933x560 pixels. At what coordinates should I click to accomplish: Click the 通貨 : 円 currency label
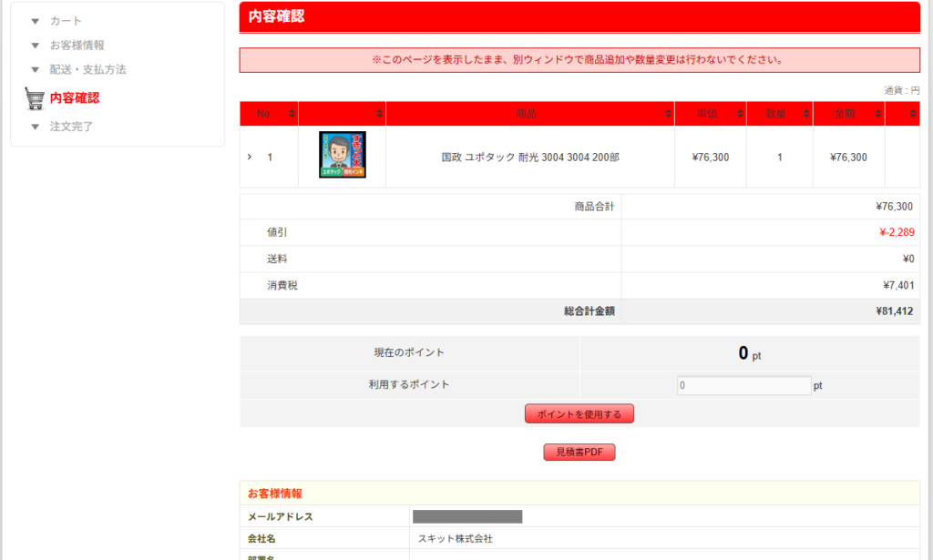[x=901, y=90]
